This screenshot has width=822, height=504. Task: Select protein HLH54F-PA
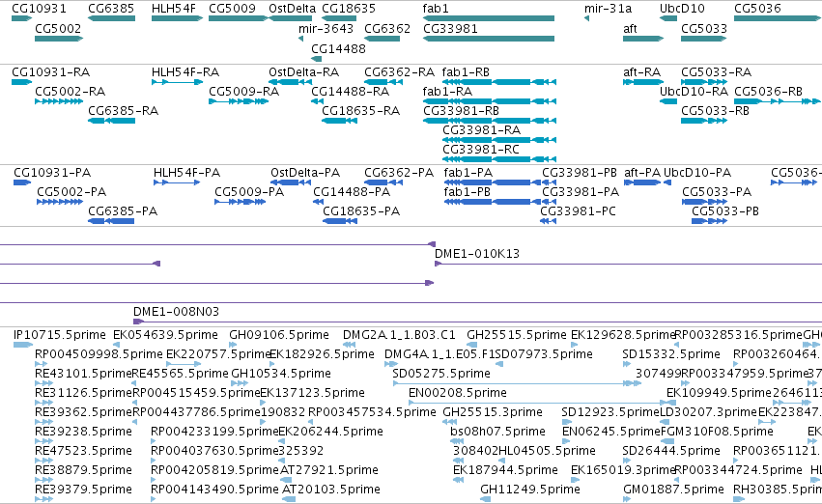pos(186,173)
